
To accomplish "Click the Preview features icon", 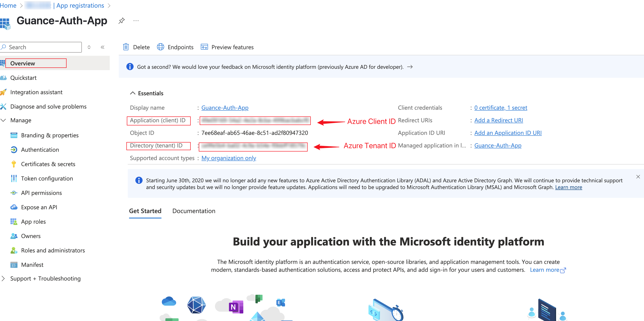I will tap(204, 47).
